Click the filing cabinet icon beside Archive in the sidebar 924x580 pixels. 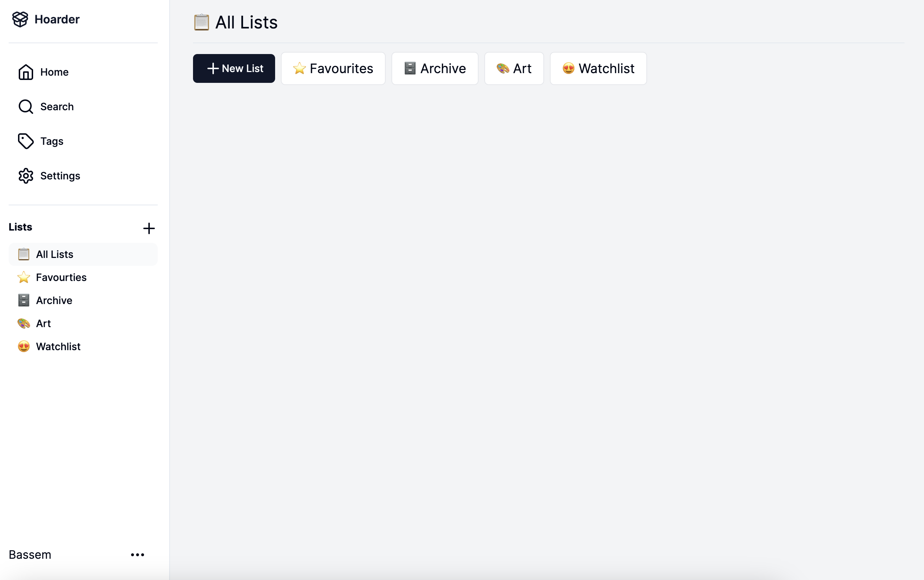click(x=24, y=300)
